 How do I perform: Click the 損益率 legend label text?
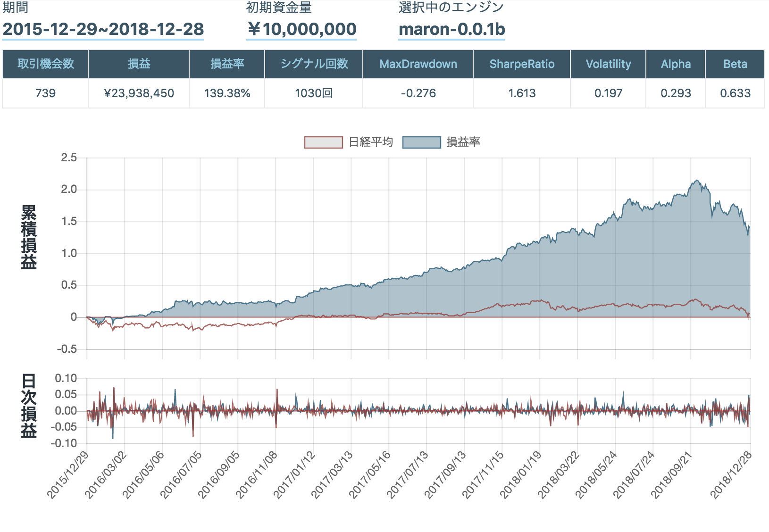point(463,142)
